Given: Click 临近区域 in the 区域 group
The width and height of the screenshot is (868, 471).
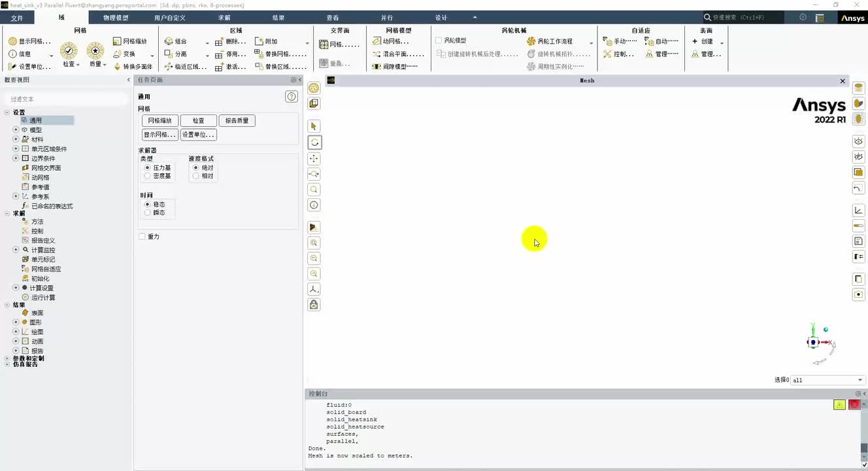Looking at the screenshot, I should tap(186, 66).
